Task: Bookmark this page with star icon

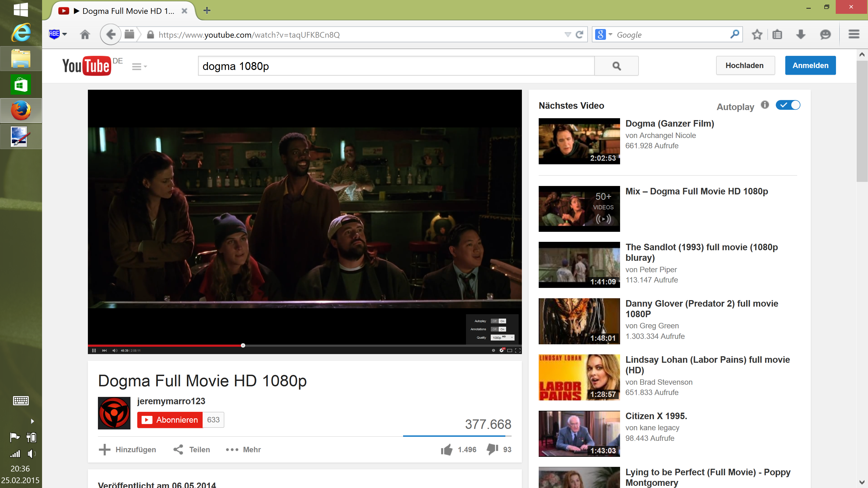Action: click(x=757, y=34)
